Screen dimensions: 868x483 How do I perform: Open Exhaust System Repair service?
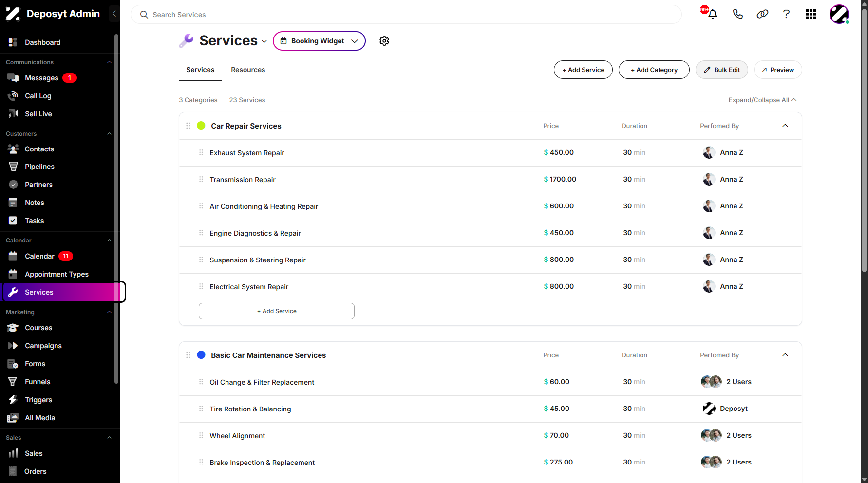247,153
